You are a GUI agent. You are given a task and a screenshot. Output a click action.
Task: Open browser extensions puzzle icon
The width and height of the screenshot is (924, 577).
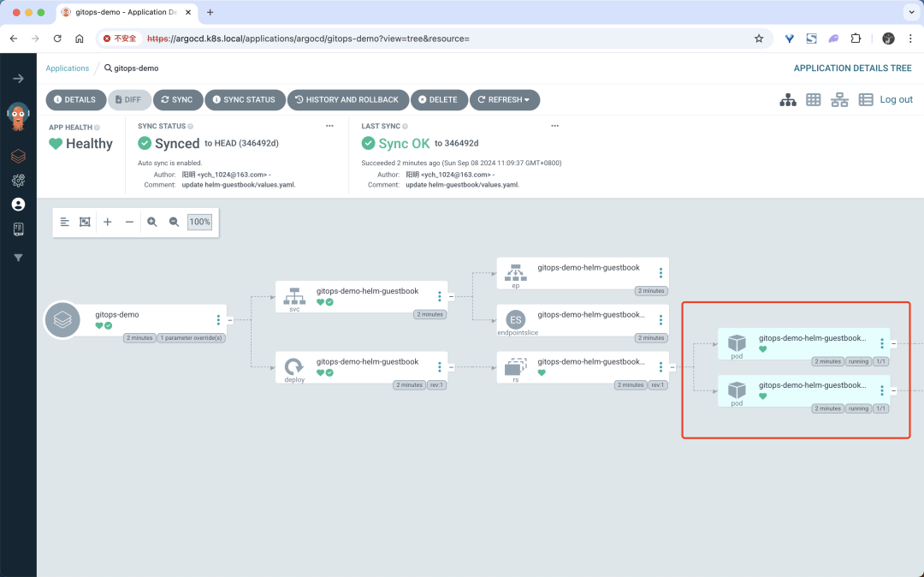[x=856, y=39]
